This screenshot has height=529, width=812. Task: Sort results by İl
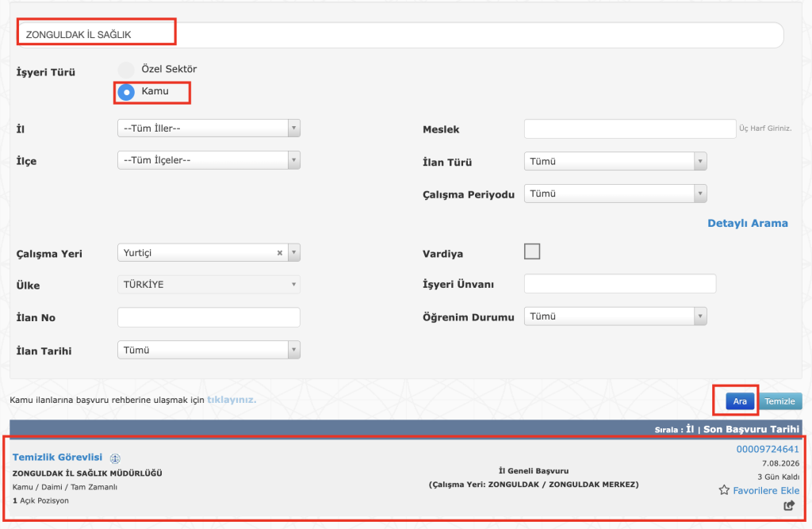[x=691, y=429]
